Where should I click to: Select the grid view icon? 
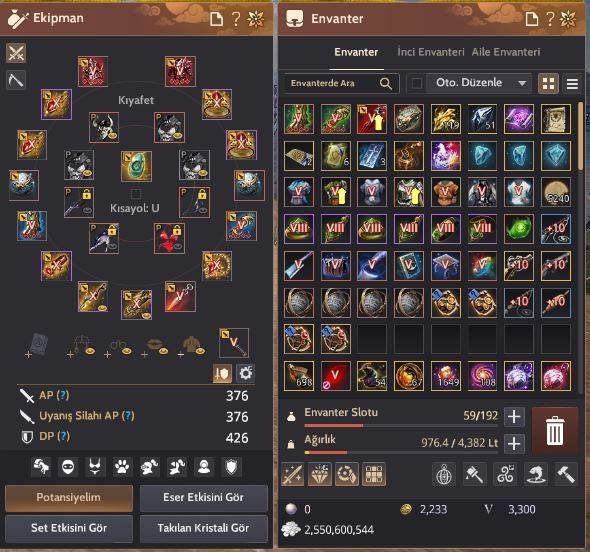point(548,84)
